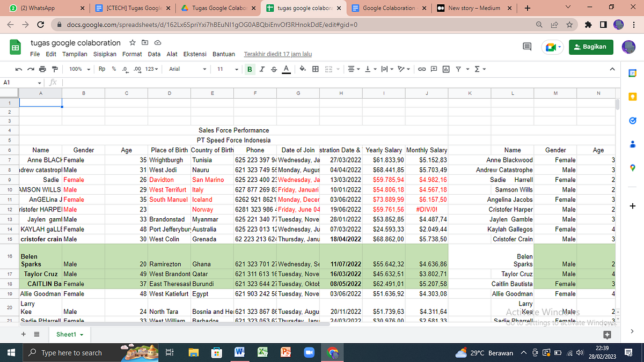Select the paint format tool
Screen dimensions: 644x362
(54, 69)
